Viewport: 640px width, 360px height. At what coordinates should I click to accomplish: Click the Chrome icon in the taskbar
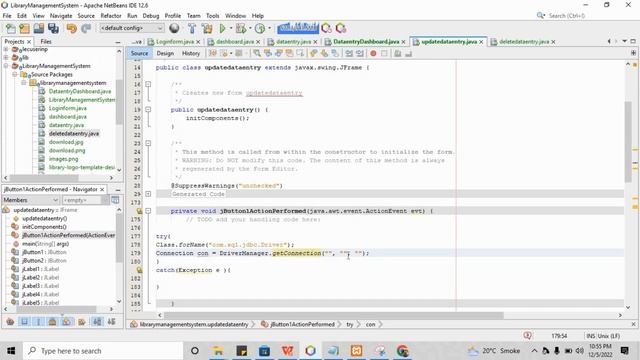[402, 351]
